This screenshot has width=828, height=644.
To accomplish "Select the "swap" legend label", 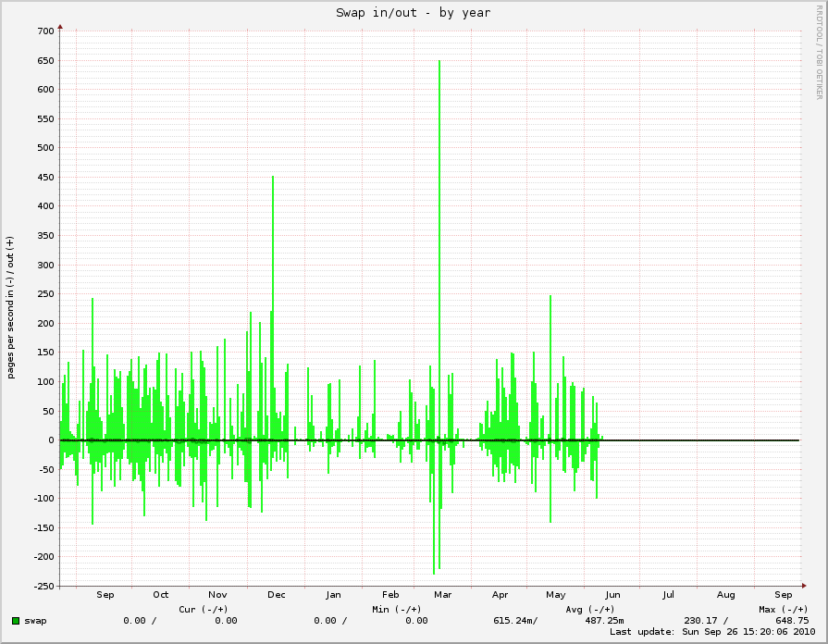I will pos(35,621).
